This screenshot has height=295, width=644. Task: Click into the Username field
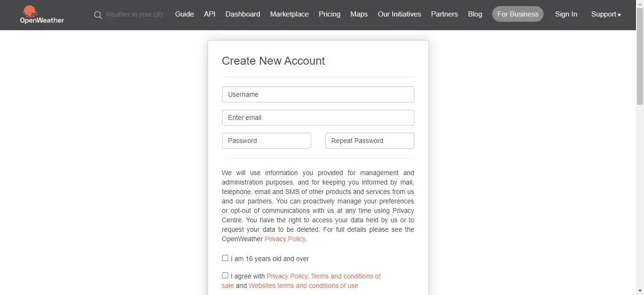click(x=318, y=94)
